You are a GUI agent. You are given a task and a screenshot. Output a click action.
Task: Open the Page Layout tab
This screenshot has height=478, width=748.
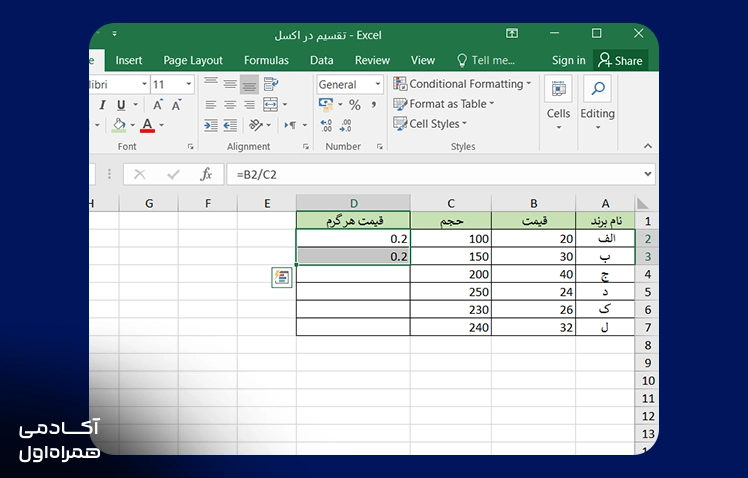click(193, 60)
